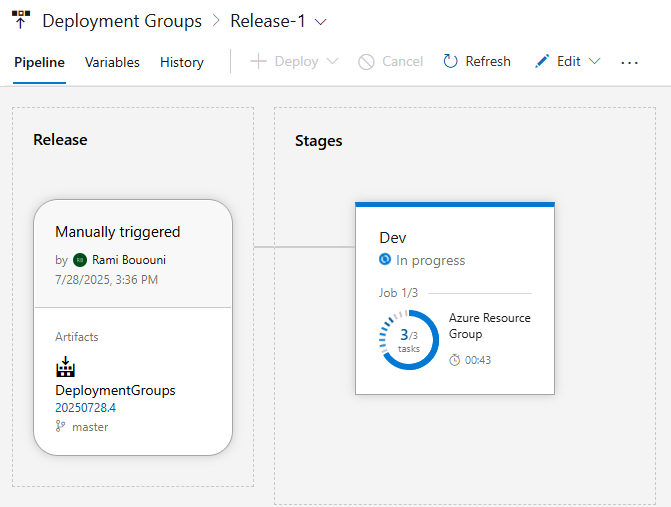Click the Deploy plus icon
The image size is (671, 507).
click(258, 62)
